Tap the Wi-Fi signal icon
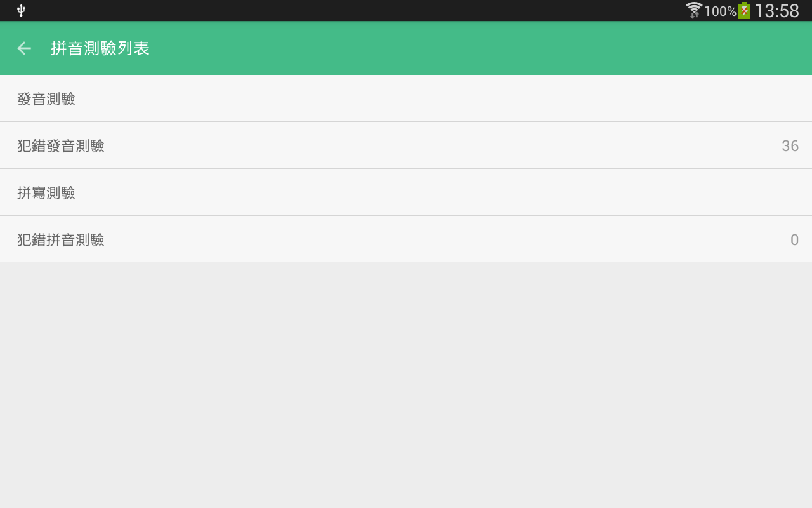 click(694, 10)
